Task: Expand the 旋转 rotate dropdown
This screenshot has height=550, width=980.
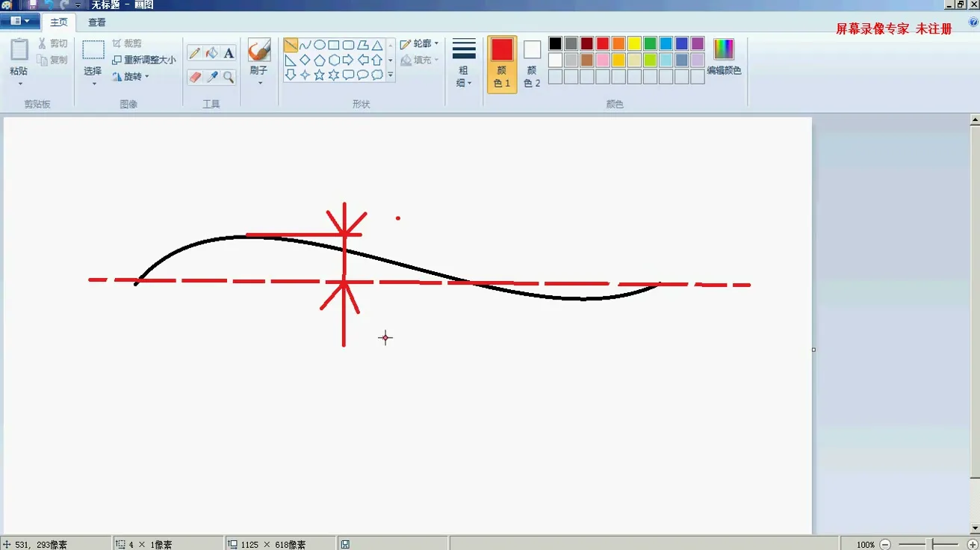Action: (x=131, y=76)
